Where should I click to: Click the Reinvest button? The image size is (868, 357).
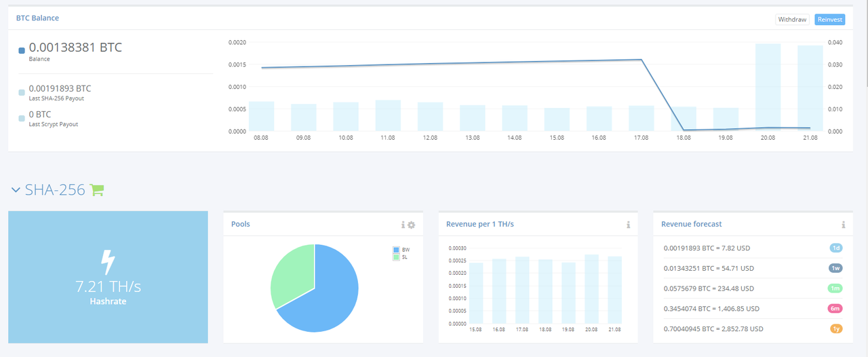tap(830, 20)
